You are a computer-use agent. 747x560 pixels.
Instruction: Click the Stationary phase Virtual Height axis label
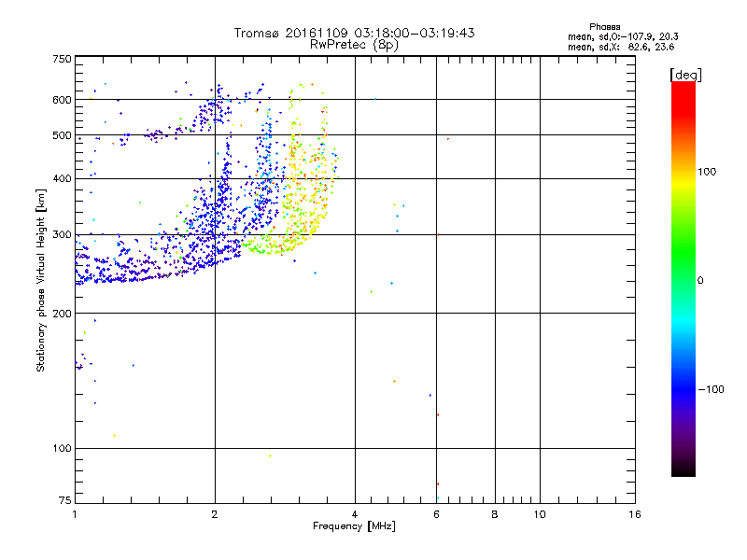click(x=41, y=280)
